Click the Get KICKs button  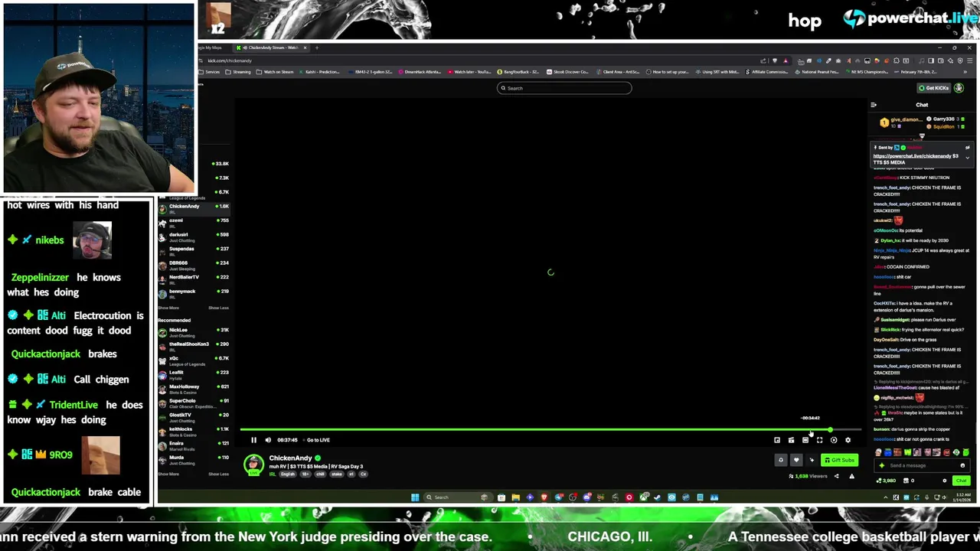[x=934, y=88]
